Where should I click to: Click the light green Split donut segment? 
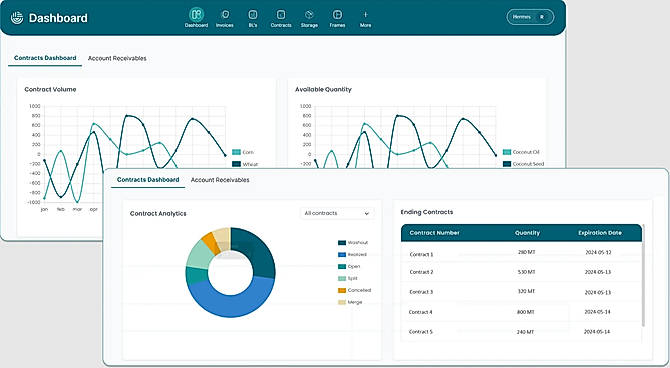199,254
